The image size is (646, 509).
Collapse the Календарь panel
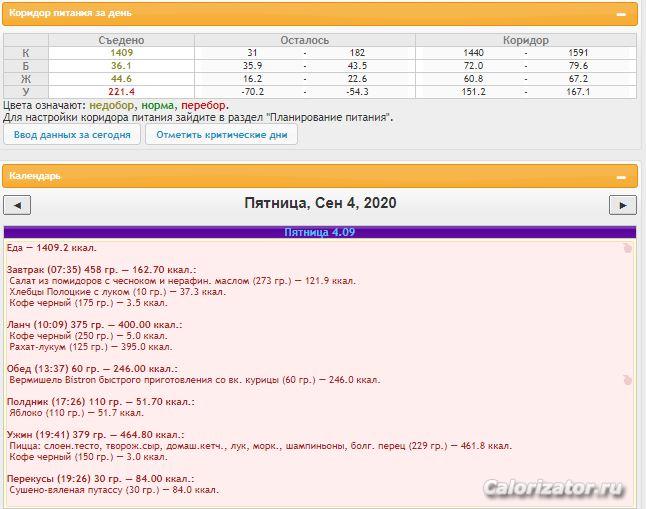pyautogui.click(x=621, y=177)
